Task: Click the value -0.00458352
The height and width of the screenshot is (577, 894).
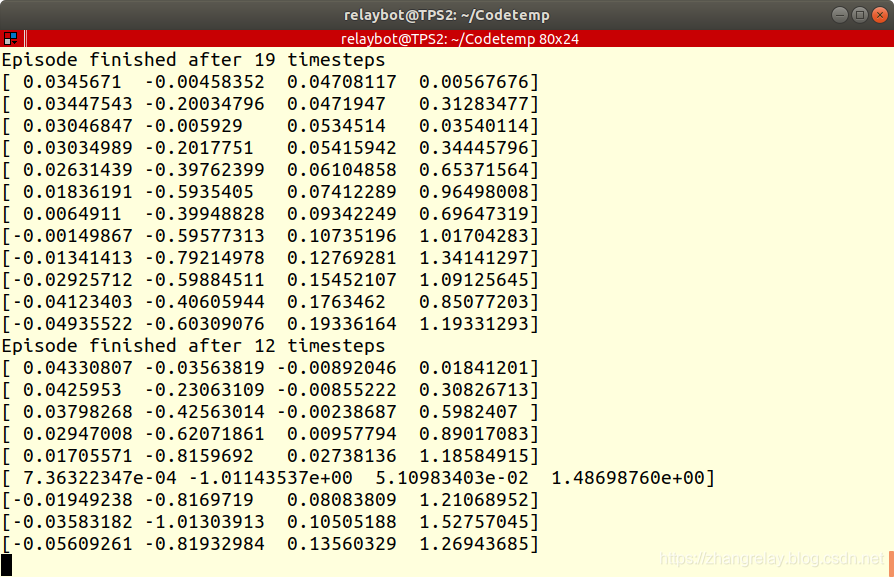Action: coord(204,82)
